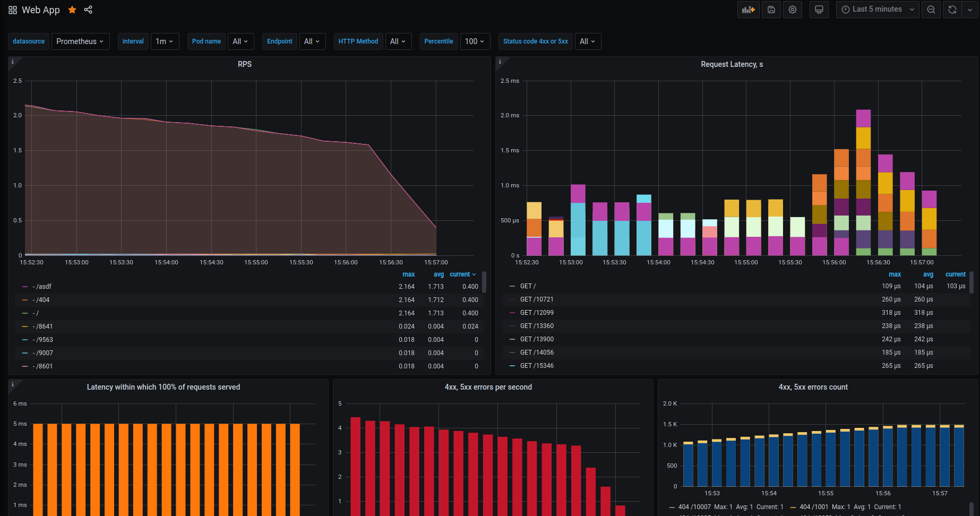Star the Web App dashboard

point(72,10)
